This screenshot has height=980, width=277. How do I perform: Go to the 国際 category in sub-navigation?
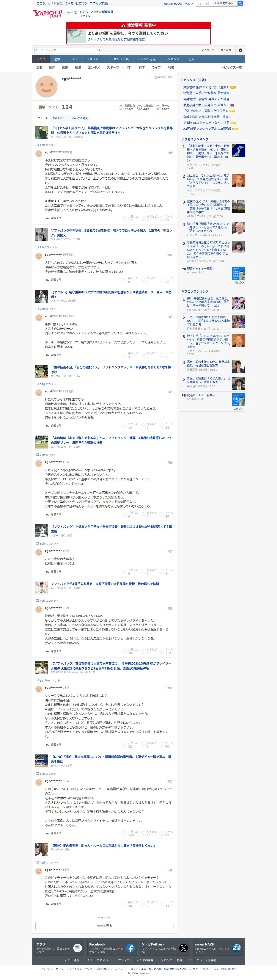[65, 68]
